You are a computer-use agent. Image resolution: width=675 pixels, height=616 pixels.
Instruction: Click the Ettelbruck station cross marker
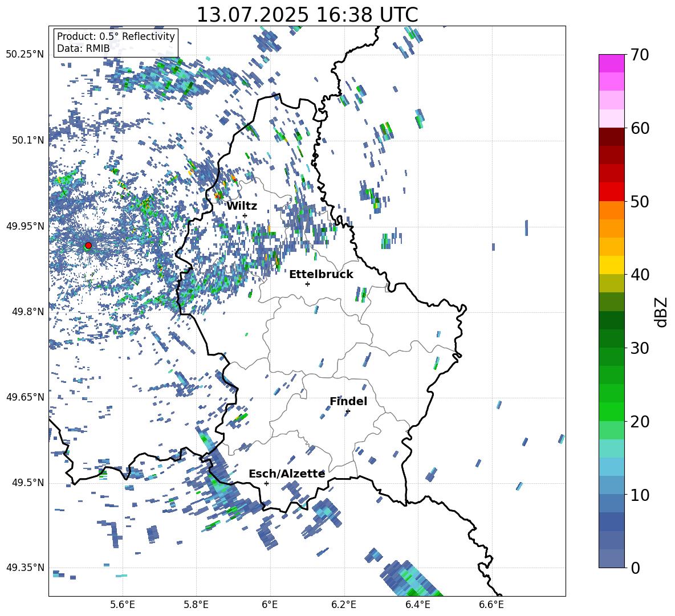(x=307, y=284)
